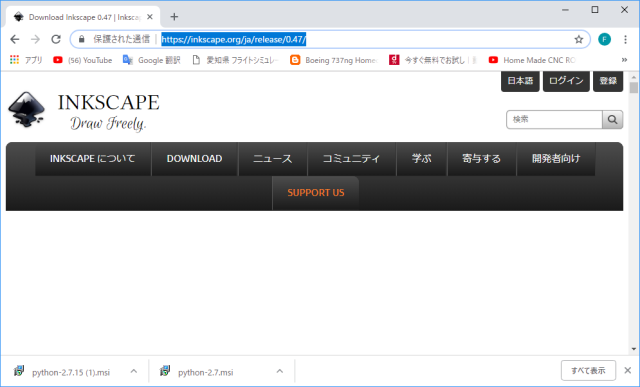Click the scrollbar up arrow
Screen dimensions: 640x387
pos(633,77)
